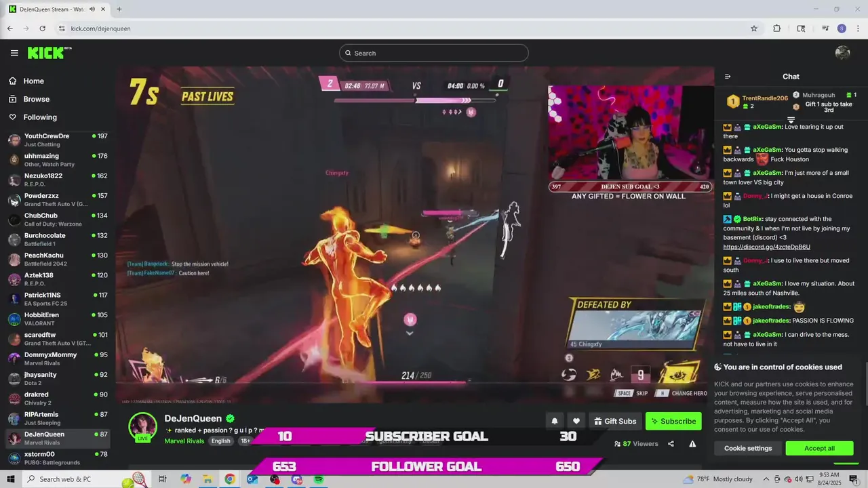Click the stream video player

(414, 235)
